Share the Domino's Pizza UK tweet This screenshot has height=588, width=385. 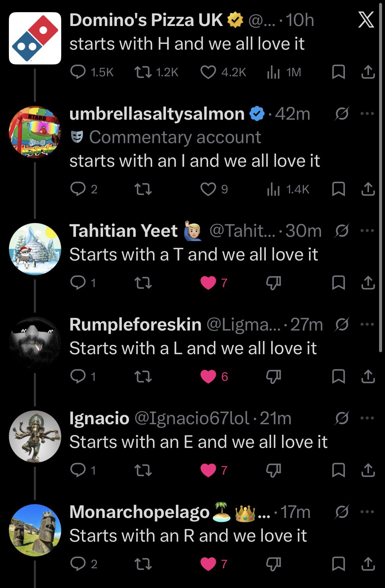368,72
